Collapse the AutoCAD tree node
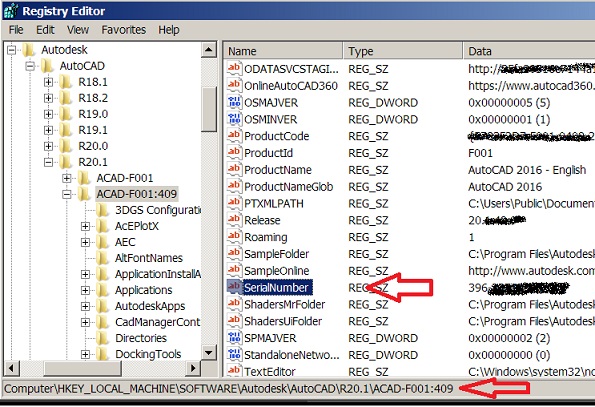This screenshot has width=595, height=407. (30, 66)
